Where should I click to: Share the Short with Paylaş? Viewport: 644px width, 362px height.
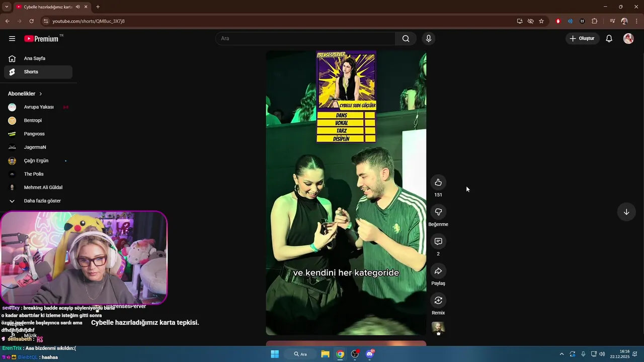click(x=438, y=271)
